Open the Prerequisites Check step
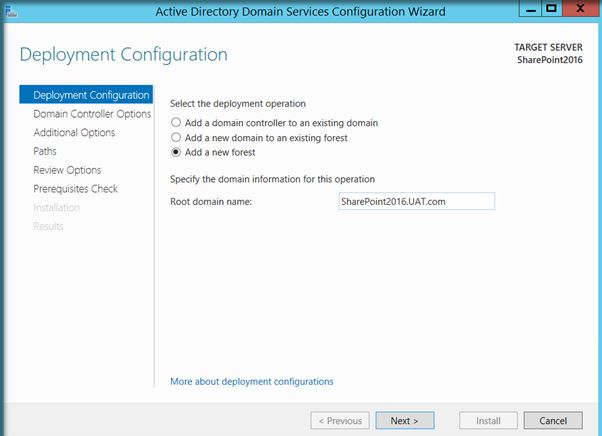Image resolution: width=602 pixels, height=436 pixels. tap(75, 189)
